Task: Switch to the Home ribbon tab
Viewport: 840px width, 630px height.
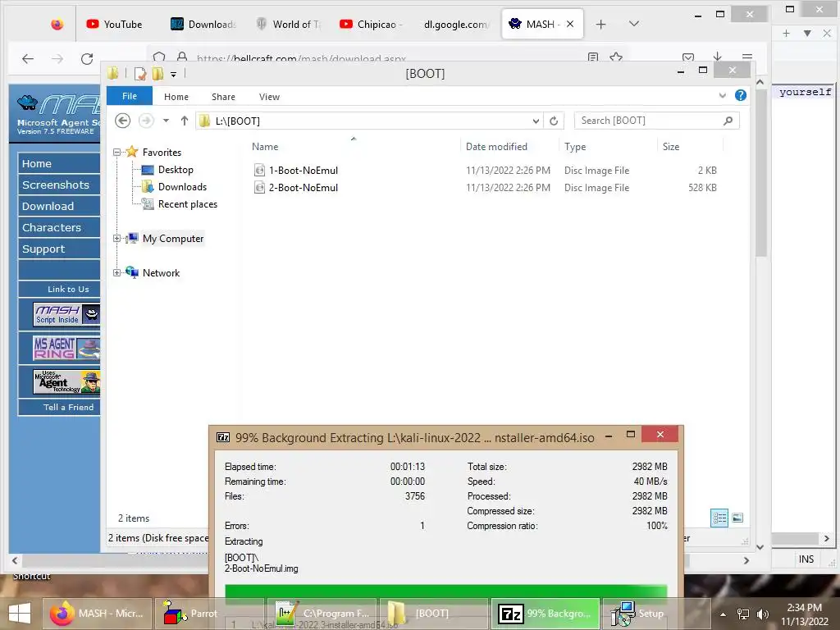Action: pyautogui.click(x=176, y=97)
